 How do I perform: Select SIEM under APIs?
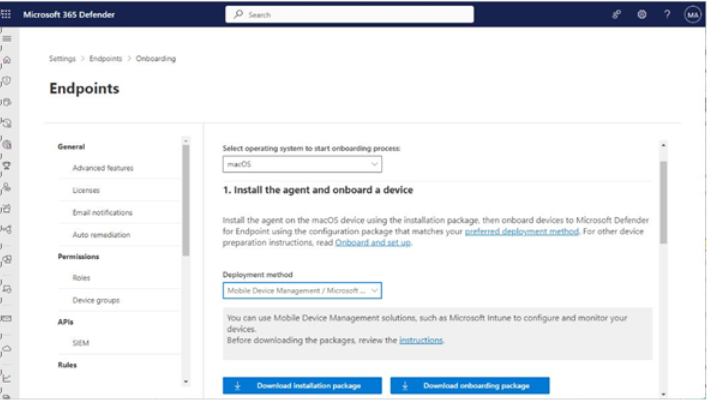pos(81,343)
